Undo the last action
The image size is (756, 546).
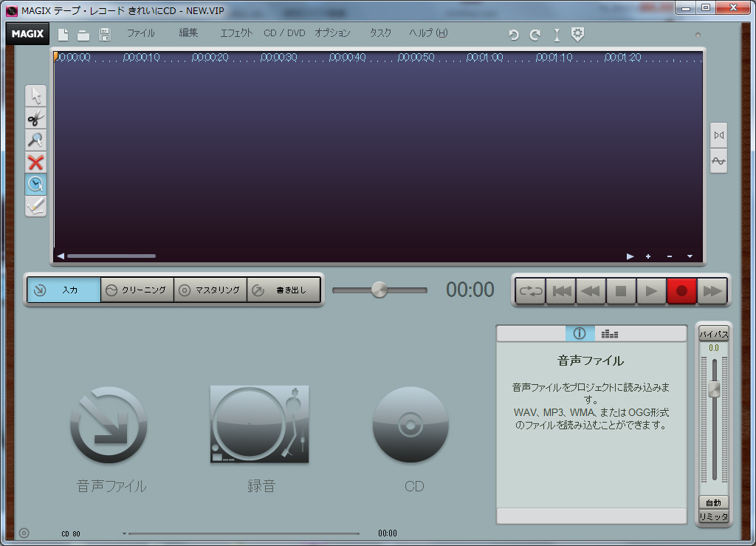(514, 35)
